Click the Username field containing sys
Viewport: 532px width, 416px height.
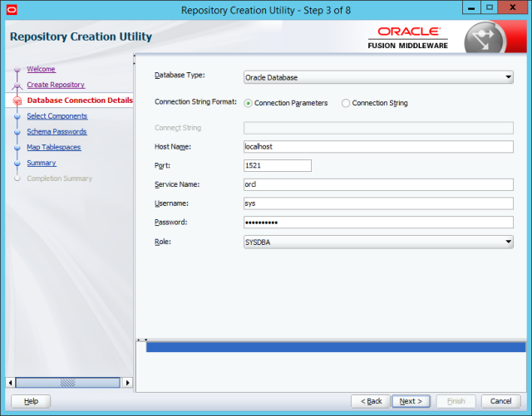coord(378,203)
